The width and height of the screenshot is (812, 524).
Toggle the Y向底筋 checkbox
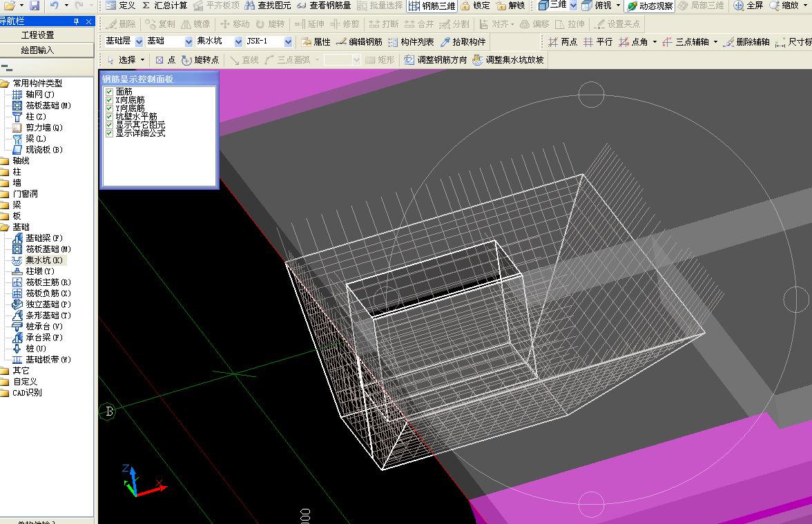pyautogui.click(x=109, y=108)
